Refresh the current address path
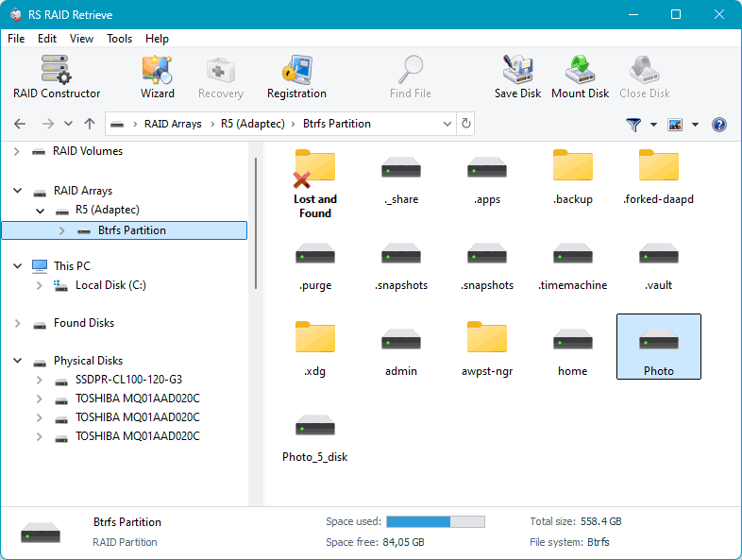This screenshot has height=560, width=742. tap(464, 124)
